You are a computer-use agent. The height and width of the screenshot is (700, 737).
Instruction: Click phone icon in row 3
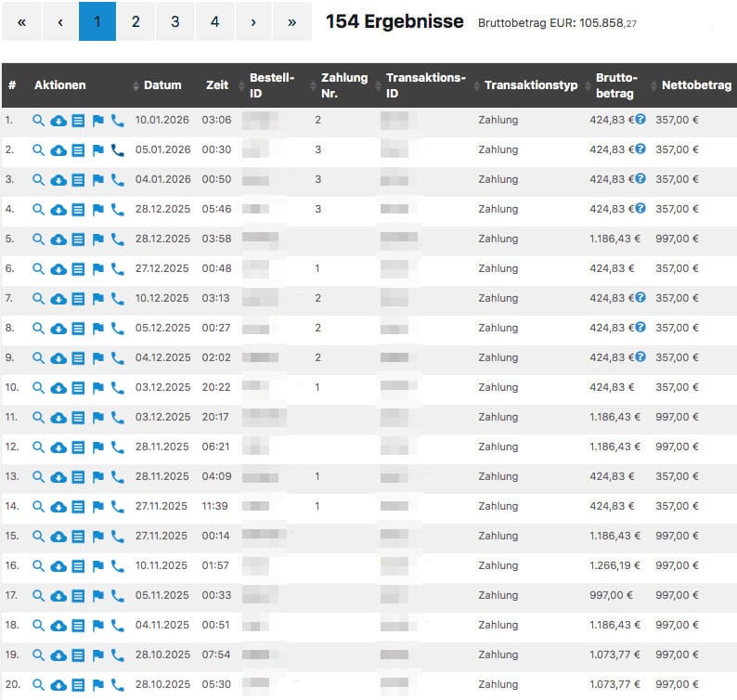(117, 179)
